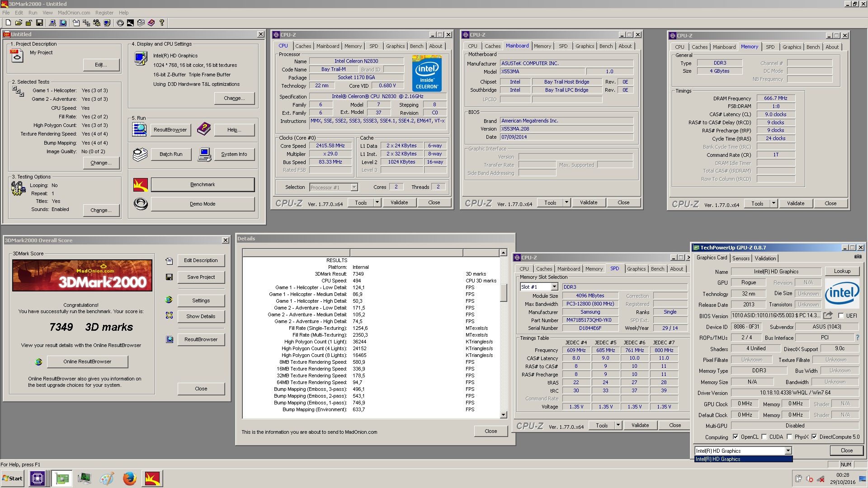
Task: Click the clock in the system tray
Action: [x=842, y=479]
